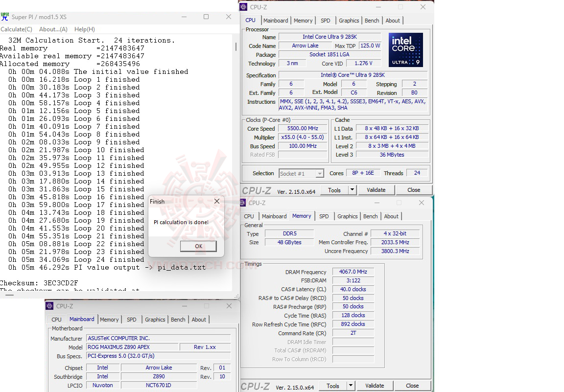Switch to the Bench tab
The image size is (564, 392).
pos(372,21)
